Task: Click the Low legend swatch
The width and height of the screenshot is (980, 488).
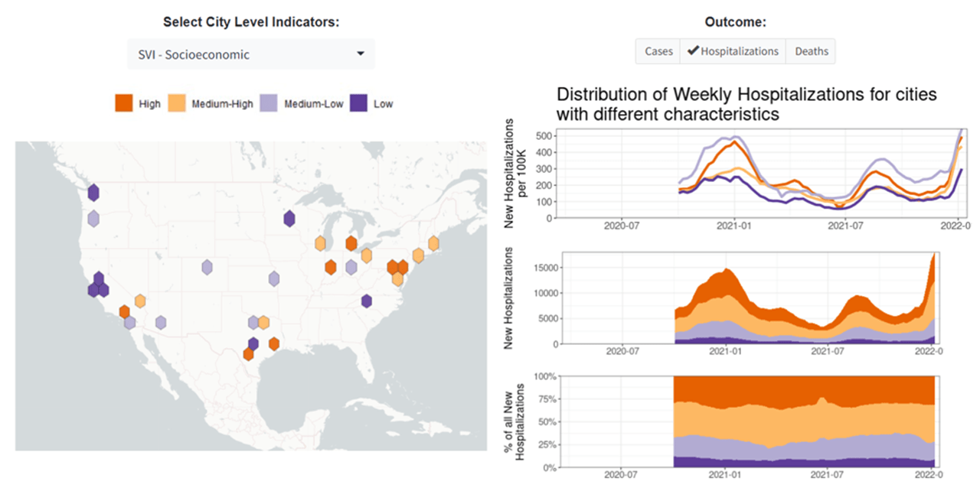Action: click(x=358, y=103)
